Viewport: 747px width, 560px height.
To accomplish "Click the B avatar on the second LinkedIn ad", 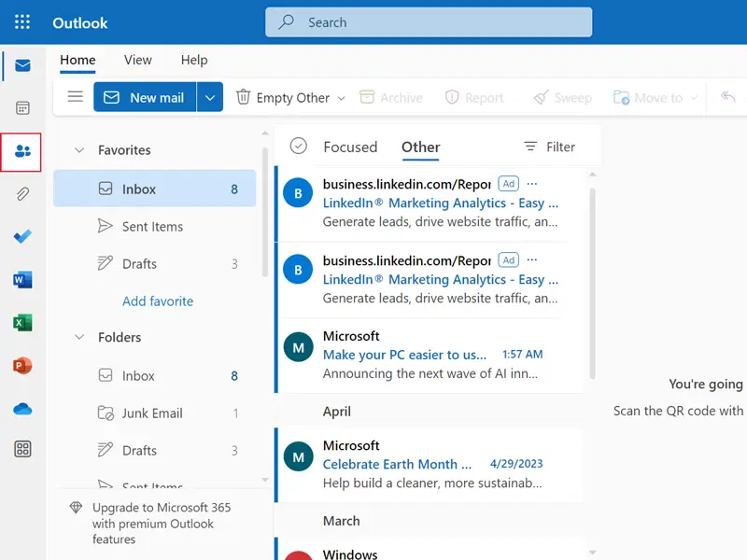I will tap(298, 270).
